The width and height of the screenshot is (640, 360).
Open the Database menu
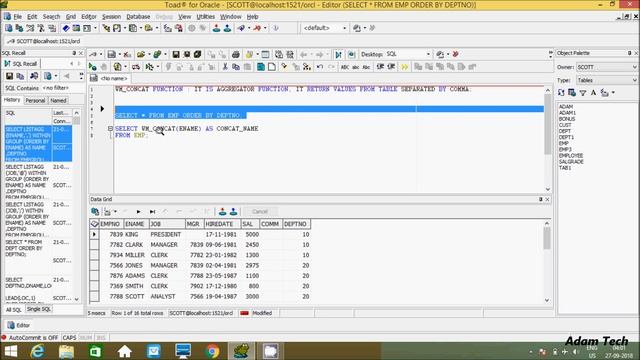(138, 17)
